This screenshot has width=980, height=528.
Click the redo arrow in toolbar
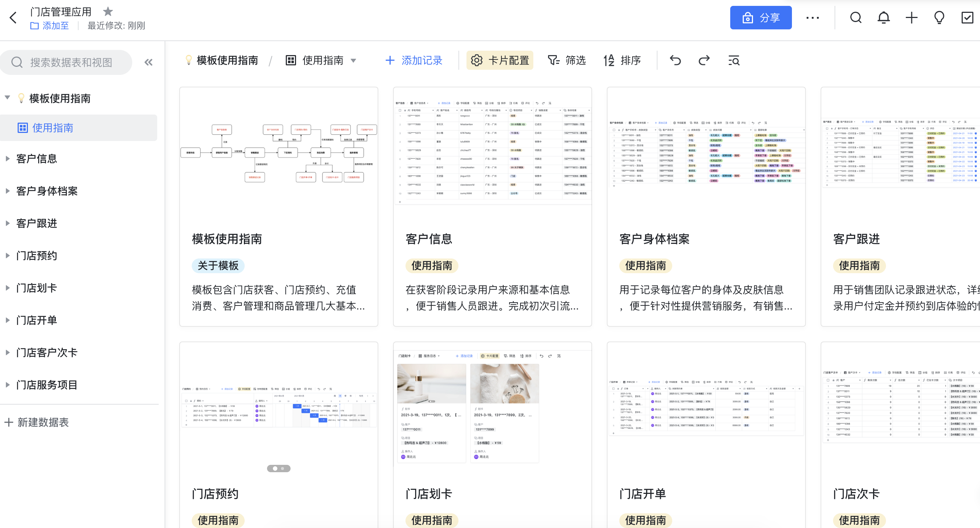(x=704, y=60)
